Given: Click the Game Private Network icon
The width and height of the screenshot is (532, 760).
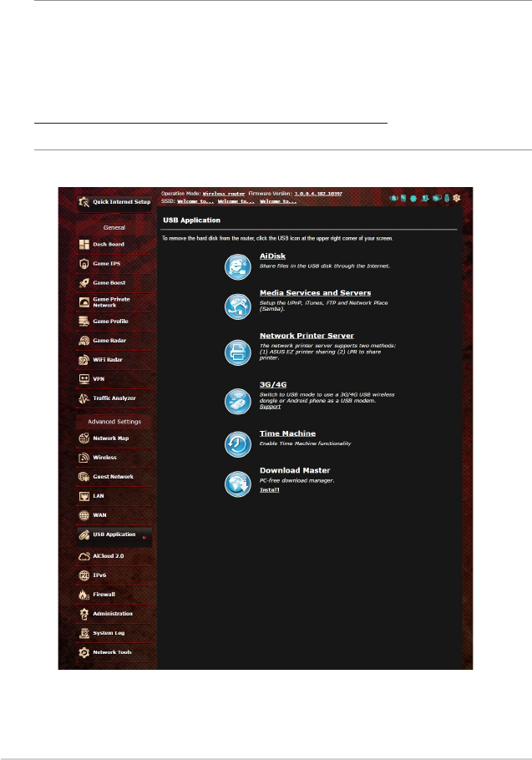Looking at the screenshot, I should point(84,302).
